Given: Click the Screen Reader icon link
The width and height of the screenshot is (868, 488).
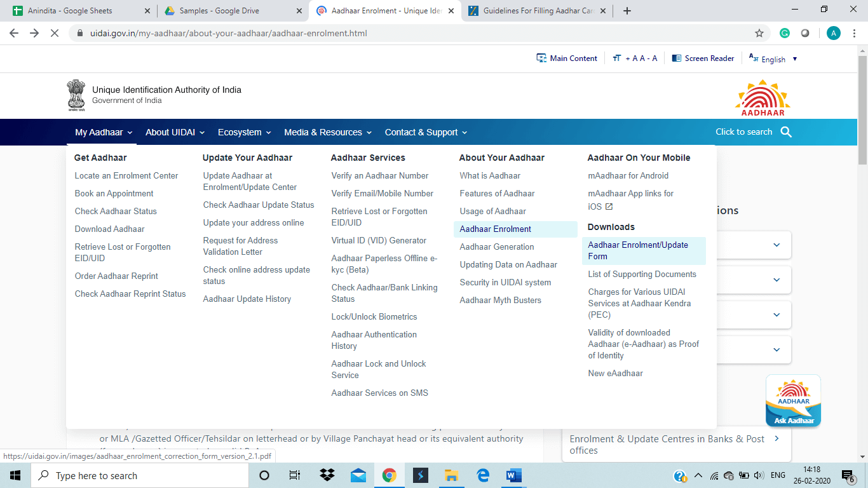Looking at the screenshot, I should point(703,58).
